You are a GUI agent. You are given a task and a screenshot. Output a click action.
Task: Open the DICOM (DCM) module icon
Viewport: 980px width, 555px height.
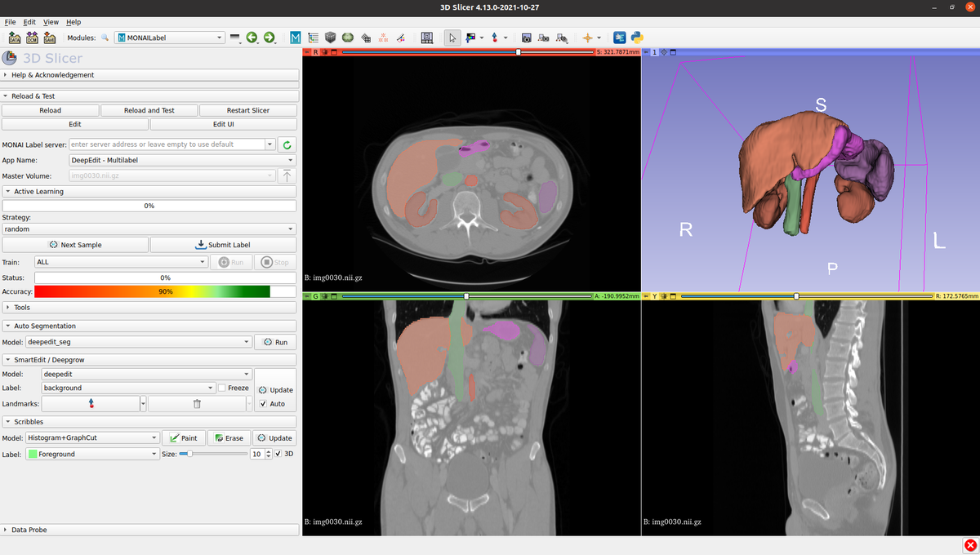click(32, 38)
